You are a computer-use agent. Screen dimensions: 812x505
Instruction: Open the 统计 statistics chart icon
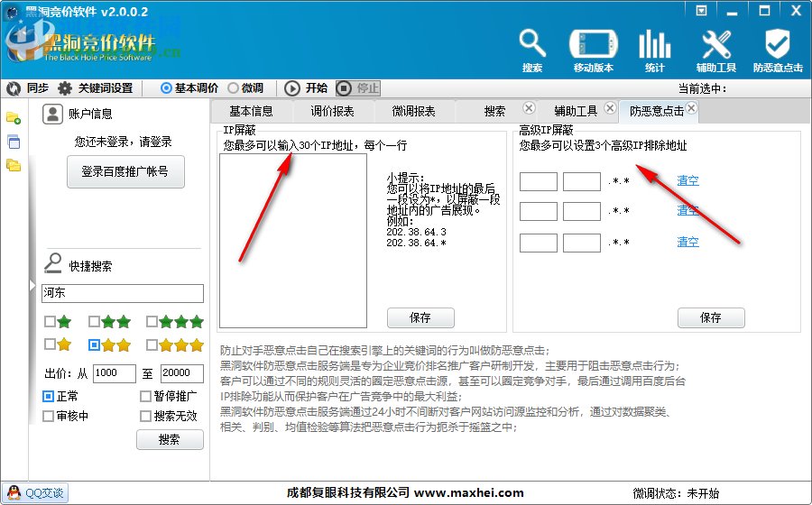[x=655, y=50]
